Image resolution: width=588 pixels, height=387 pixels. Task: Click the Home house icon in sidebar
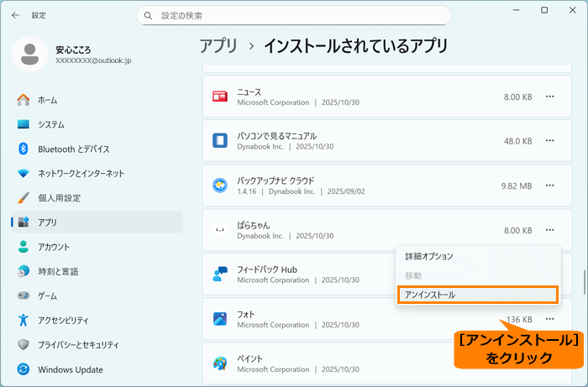click(24, 100)
